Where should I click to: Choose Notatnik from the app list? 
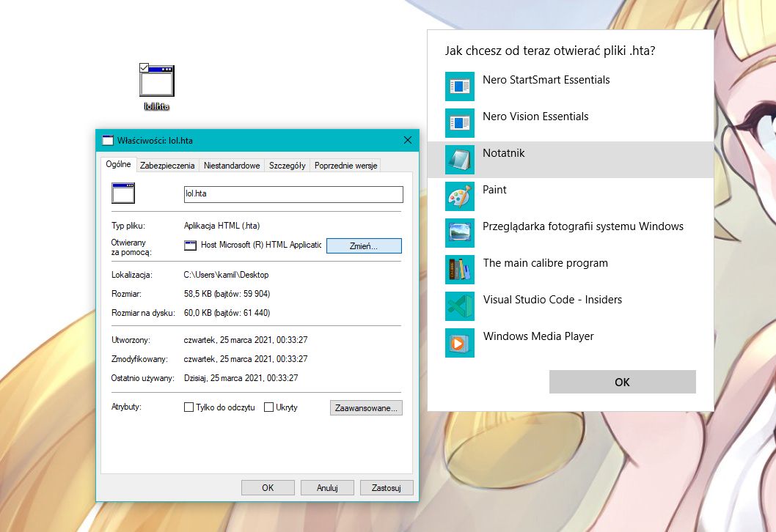[570, 160]
